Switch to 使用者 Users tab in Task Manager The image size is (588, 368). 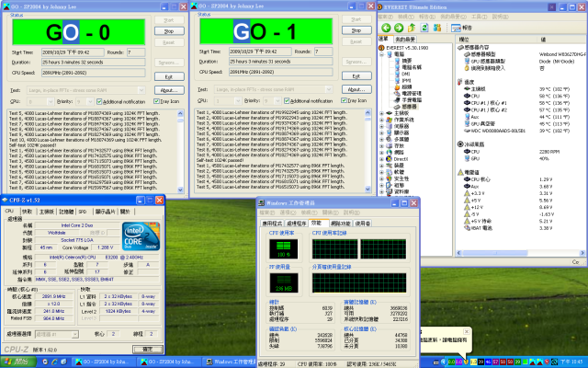pyautogui.click(x=363, y=224)
